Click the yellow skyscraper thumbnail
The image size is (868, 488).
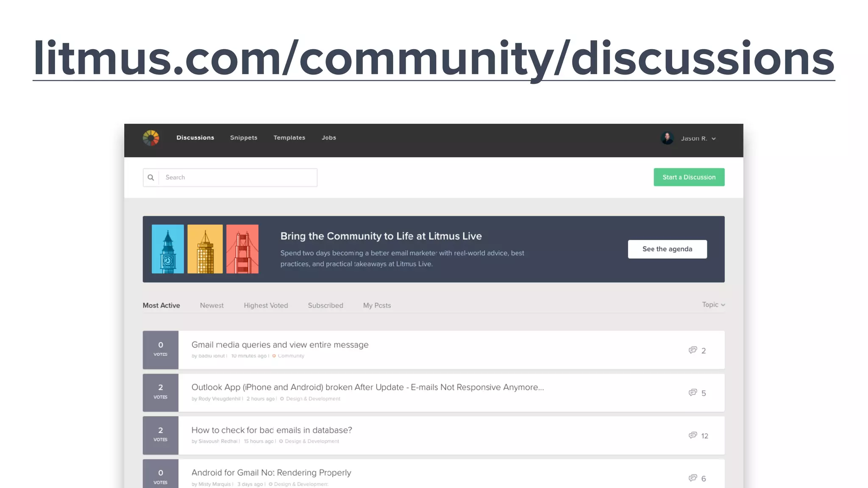pyautogui.click(x=205, y=249)
